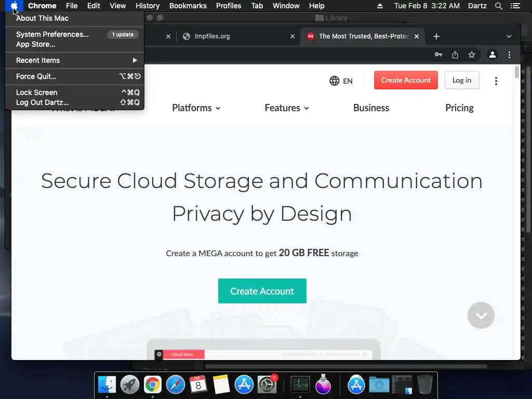Open MEGA site three-dot menu
Image resolution: width=532 pixels, height=399 pixels.
[x=496, y=81]
